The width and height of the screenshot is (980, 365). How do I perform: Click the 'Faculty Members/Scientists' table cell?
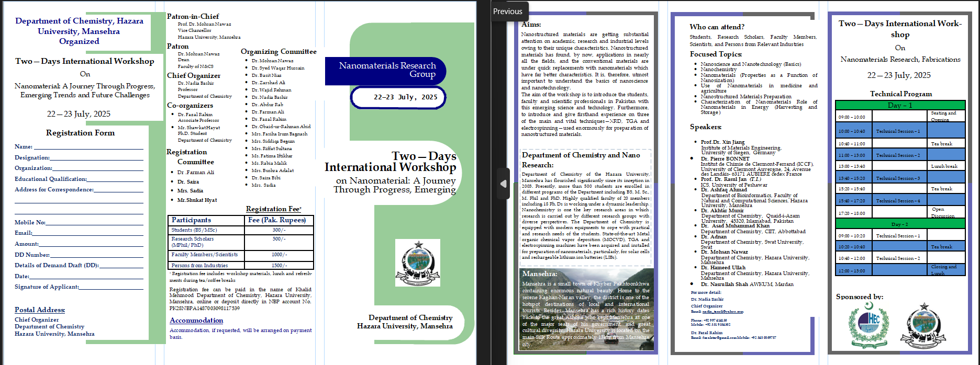coord(206,255)
